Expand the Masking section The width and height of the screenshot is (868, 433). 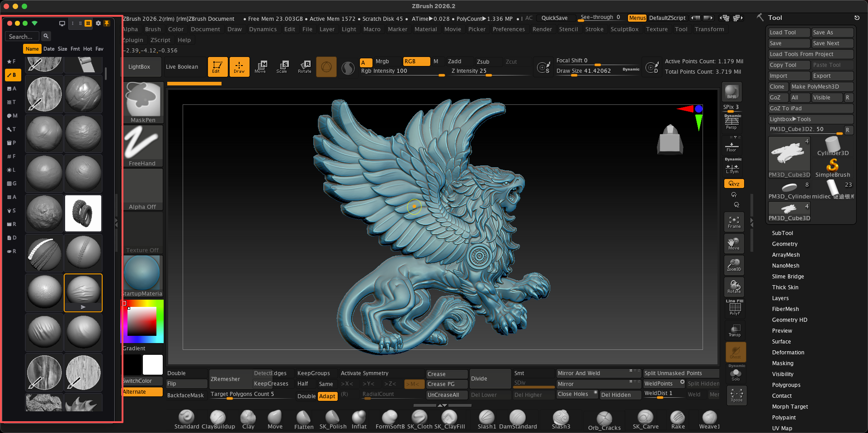tap(783, 363)
